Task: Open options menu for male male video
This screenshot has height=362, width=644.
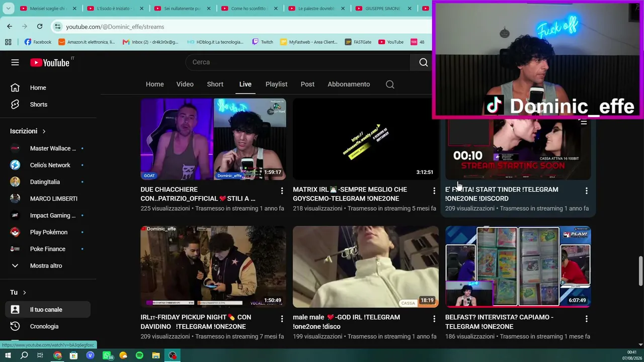Action: 434,319
